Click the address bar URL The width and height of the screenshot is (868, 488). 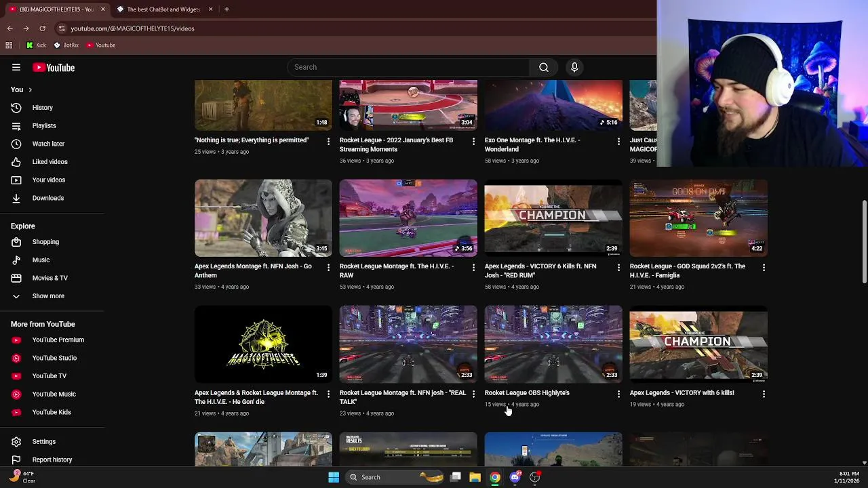(x=132, y=28)
